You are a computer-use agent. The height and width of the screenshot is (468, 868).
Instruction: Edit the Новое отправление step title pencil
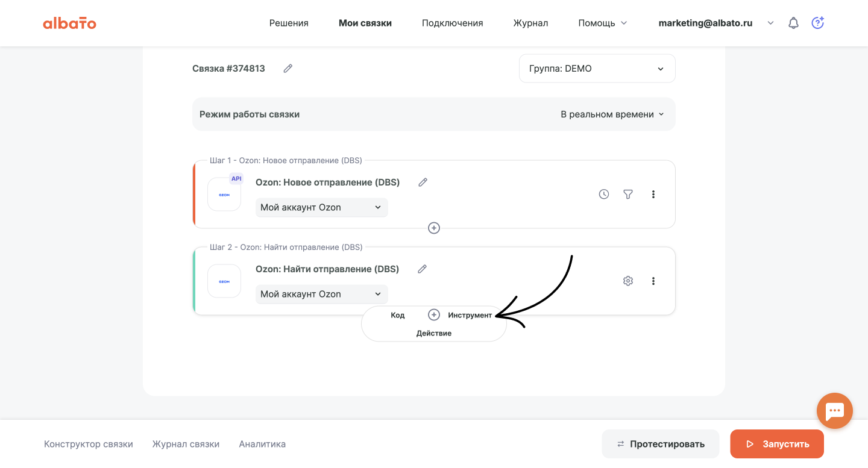(423, 182)
